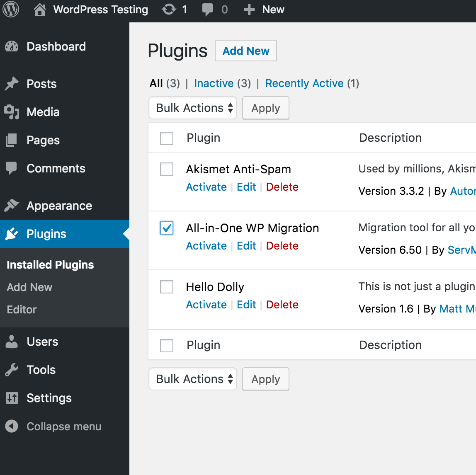The height and width of the screenshot is (475, 476).
Task: Toggle the select-all checkbox in table header
Action: [x=167, y=138]
